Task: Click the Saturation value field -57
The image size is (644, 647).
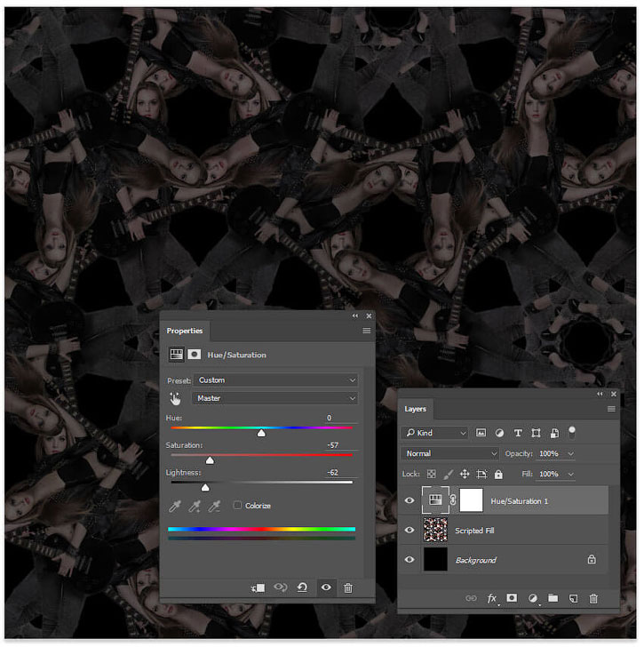Action: coord(342,447)
